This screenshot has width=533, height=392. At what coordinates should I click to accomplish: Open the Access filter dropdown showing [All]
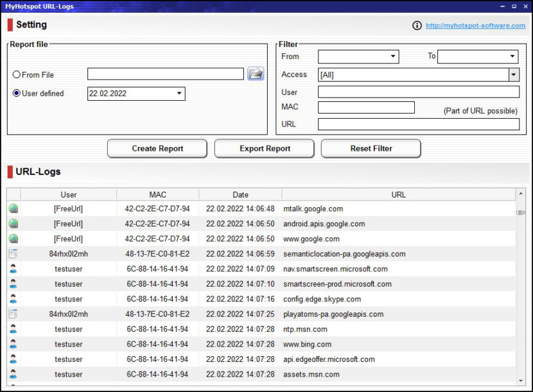pos(513,74)
